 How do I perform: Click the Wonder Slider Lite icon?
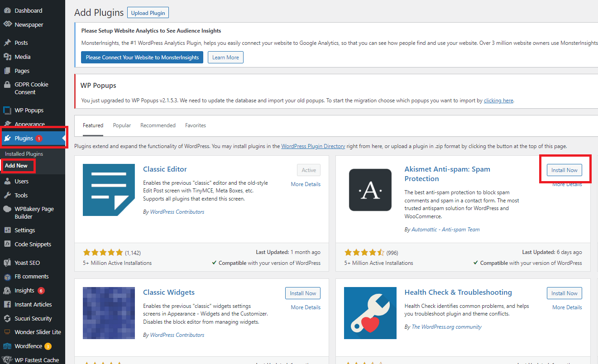point(7,332)
